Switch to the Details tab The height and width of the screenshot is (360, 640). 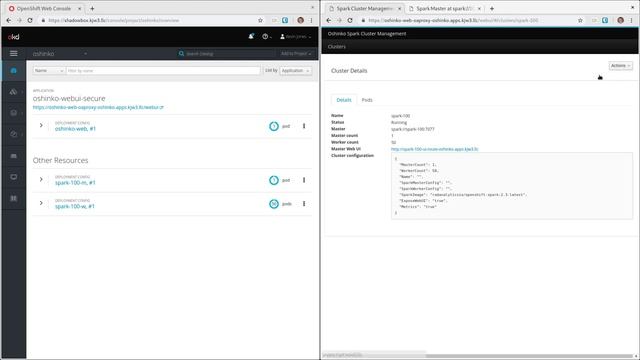click(344, 100)
